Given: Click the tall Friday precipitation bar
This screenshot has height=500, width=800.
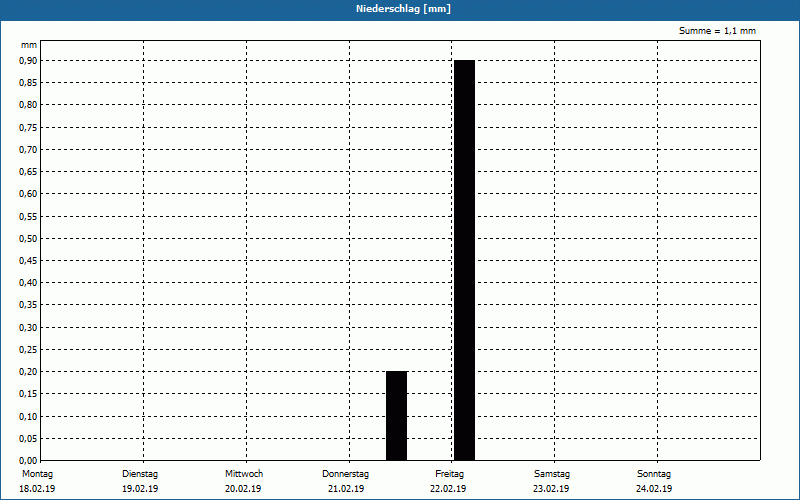Looking at the screenshot, I should click(464, 260).
